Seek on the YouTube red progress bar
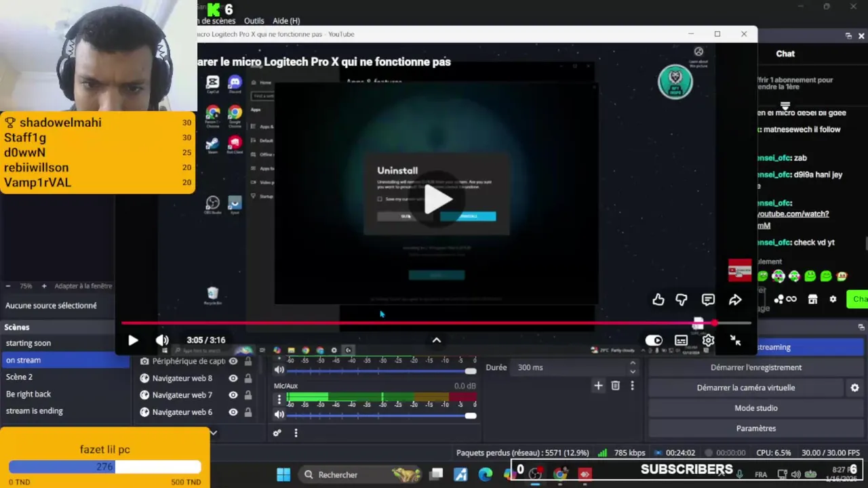Image resolution: width=868 pixels, height=488 pixels. [x=437, y=323]
